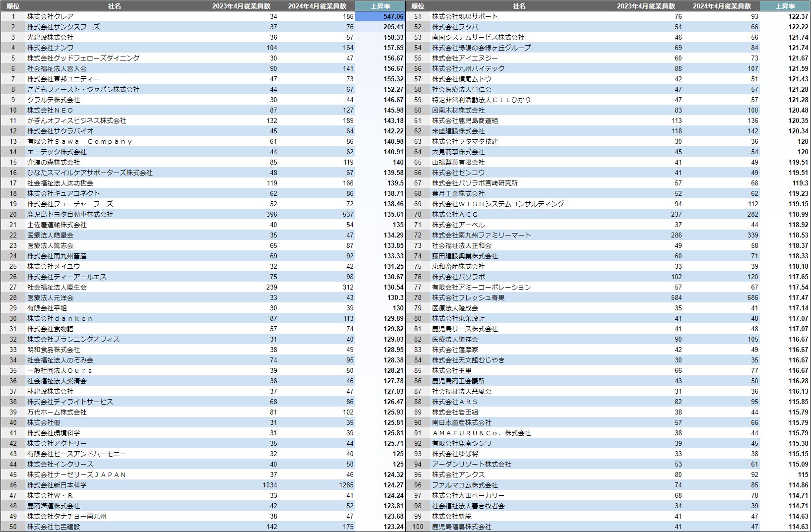Select 株式会社現場サポート
Viewport: 811px width, 532px height.
click(465, 16)
